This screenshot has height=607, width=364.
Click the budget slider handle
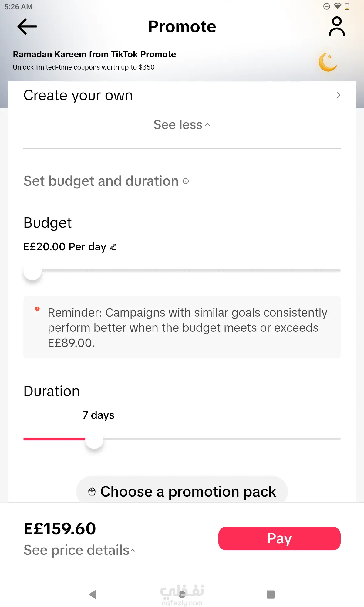pos(32,271)
